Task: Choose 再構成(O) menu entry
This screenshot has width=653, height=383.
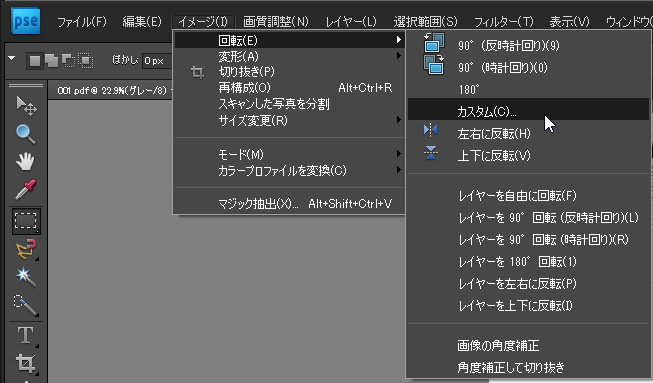Action: pyautogui.click(x=289, y=88)
